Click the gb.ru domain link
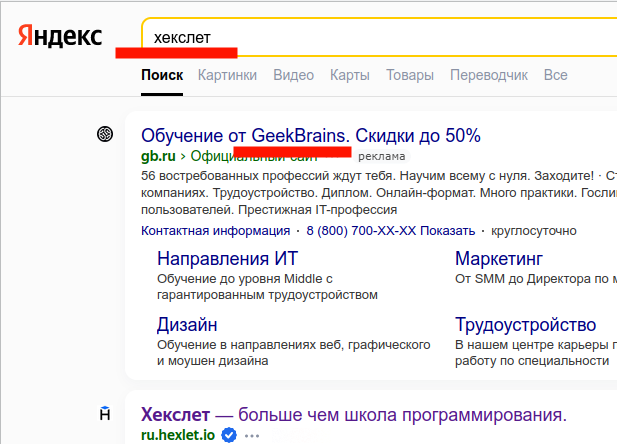 tap(158, 156)
